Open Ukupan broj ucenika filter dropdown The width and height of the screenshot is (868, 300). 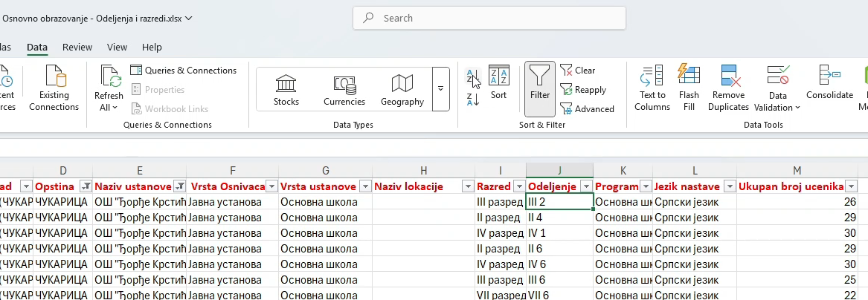coord(851,186)
